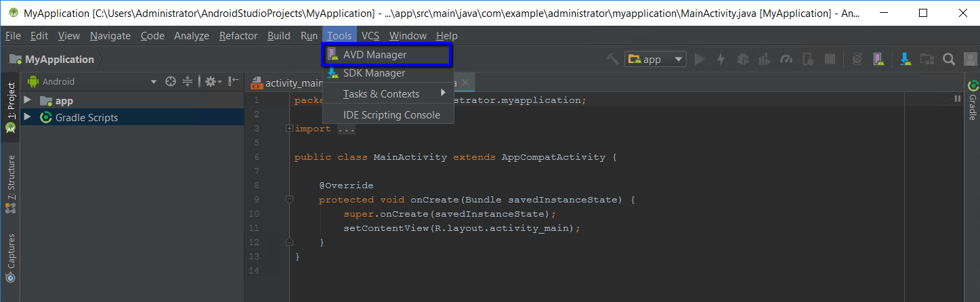This screenshot has width=980, height=302.
Task: Click Scroll from Source target icon
Action: [x=171, y=81]
